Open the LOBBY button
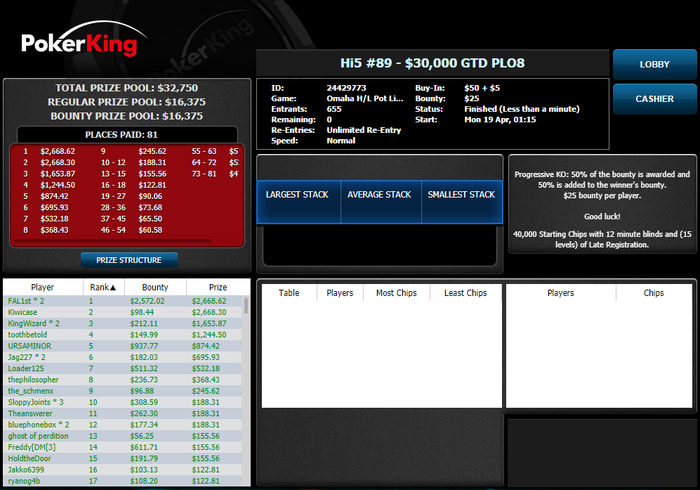The height and width of the screenshot is (490, 700). click(x=654, y=64)
